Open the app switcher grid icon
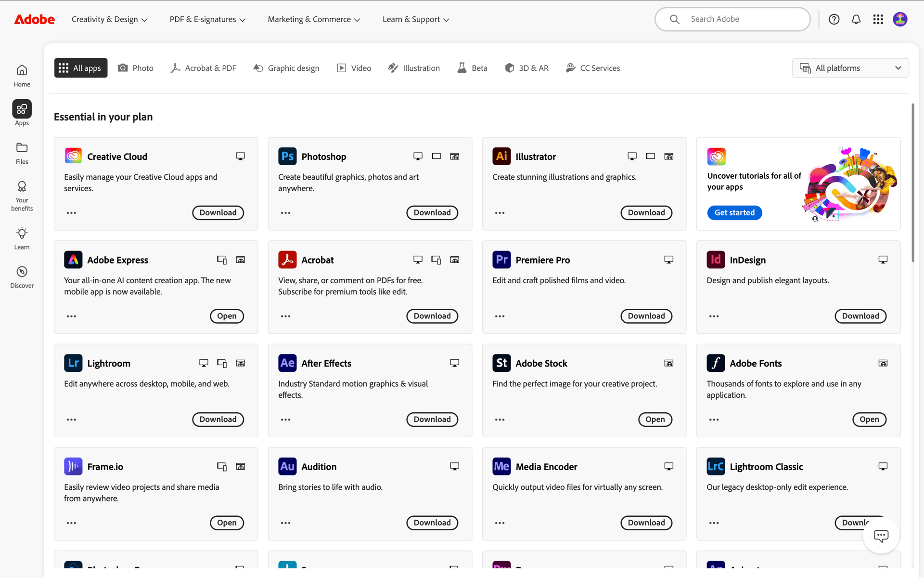 pyautogui.click(x=878, y=19)
